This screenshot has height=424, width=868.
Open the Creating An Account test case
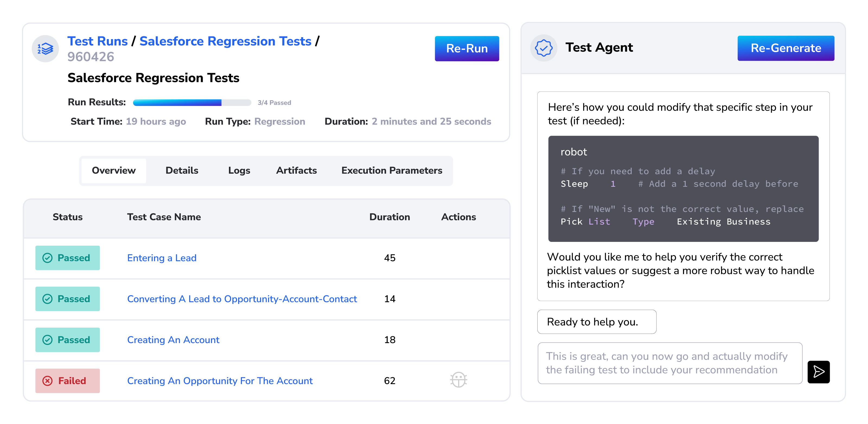click(x=173, y=340)
